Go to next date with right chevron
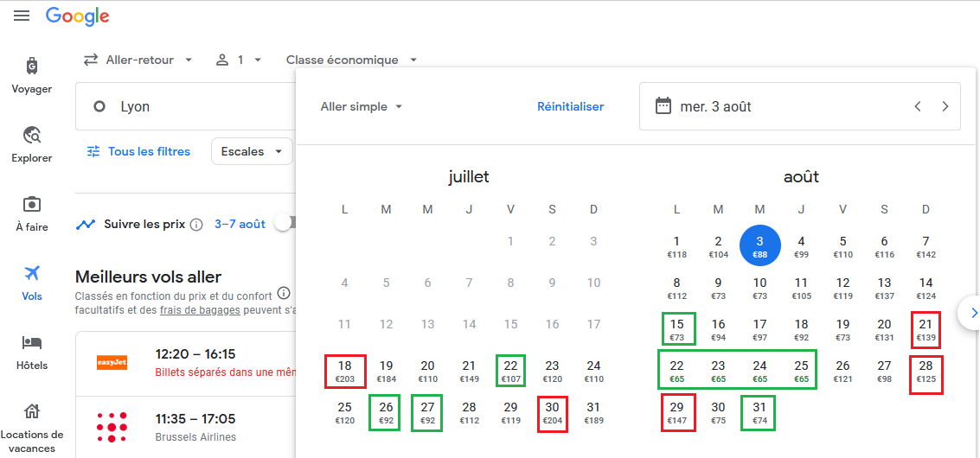Viewport: 980px width, 458px height. click(945, 106)
